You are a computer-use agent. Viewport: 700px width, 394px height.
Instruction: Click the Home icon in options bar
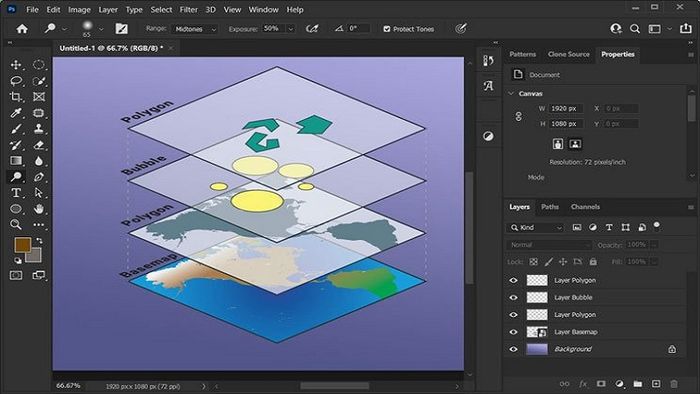(x=22, y=29)
